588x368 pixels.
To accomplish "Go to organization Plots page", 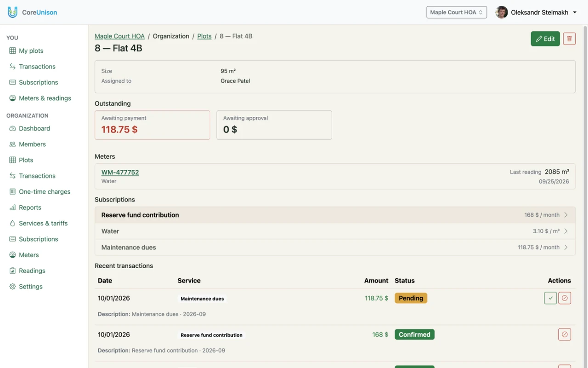I will 26,160.
